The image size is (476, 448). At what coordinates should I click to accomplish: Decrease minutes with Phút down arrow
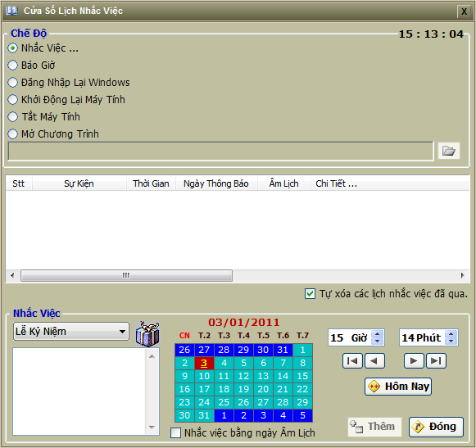pyautogui.click(x=451, y=341)
